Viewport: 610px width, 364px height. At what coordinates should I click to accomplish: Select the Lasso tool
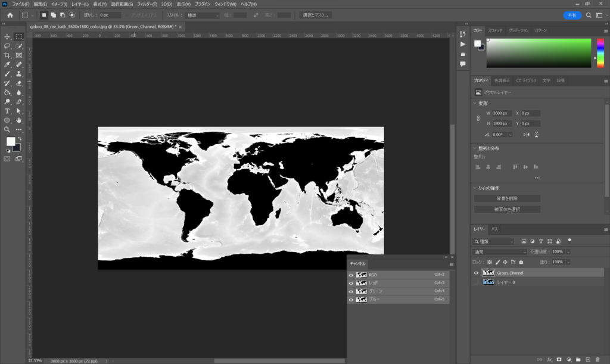pos(7,46)
